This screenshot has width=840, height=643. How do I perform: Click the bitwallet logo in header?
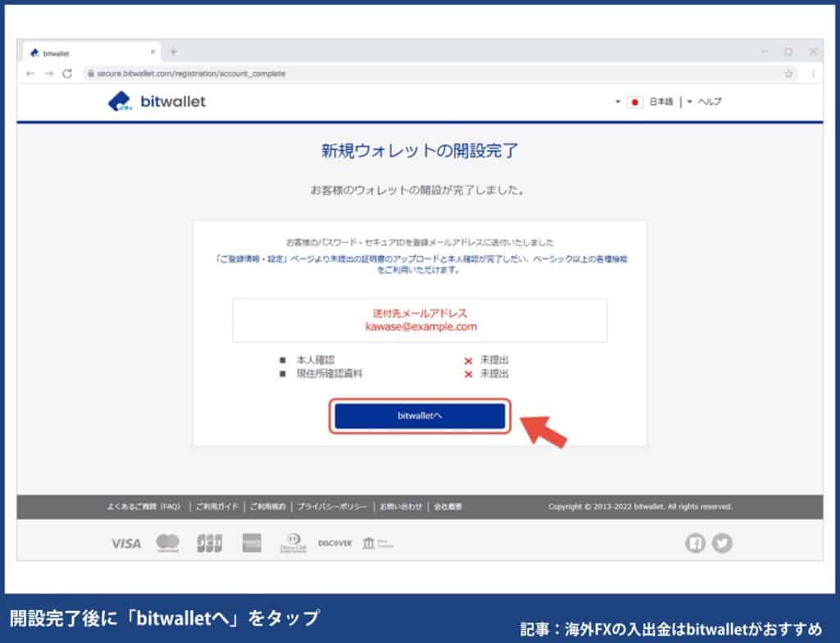pyautogui.click(x=157, y=101)
